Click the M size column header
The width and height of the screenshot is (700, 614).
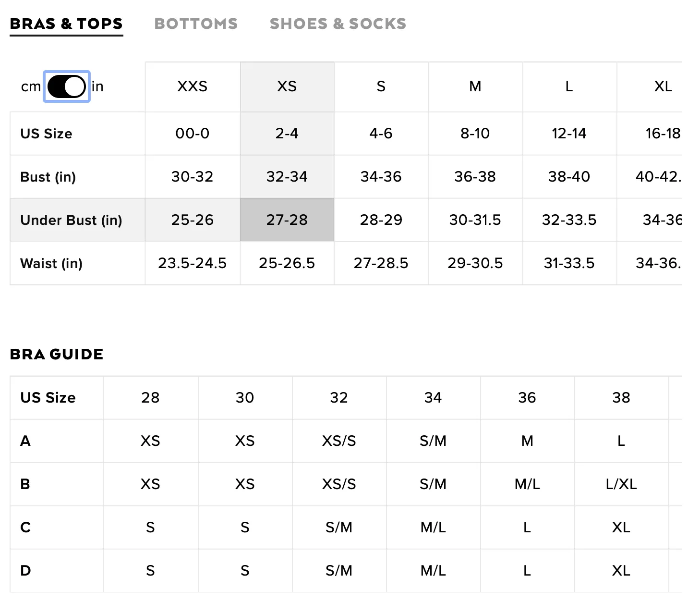point(475,87)
